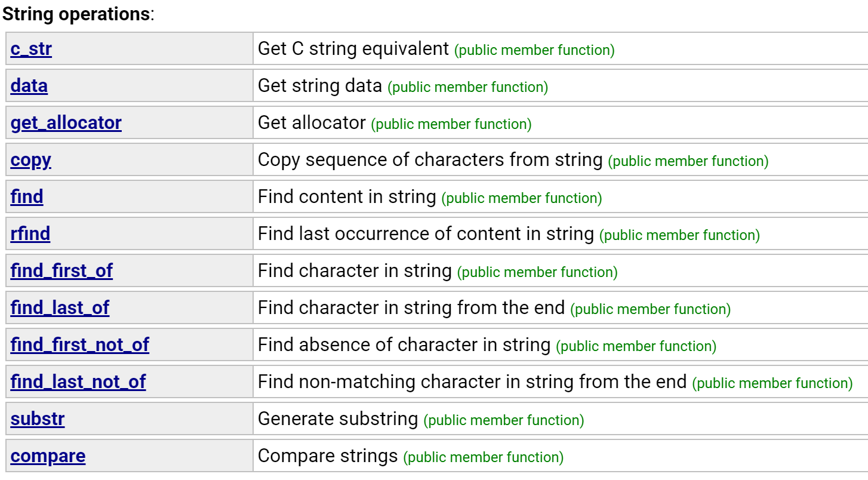868x480 pixels.
Task: Open the find function link
Action: (27, 197)
